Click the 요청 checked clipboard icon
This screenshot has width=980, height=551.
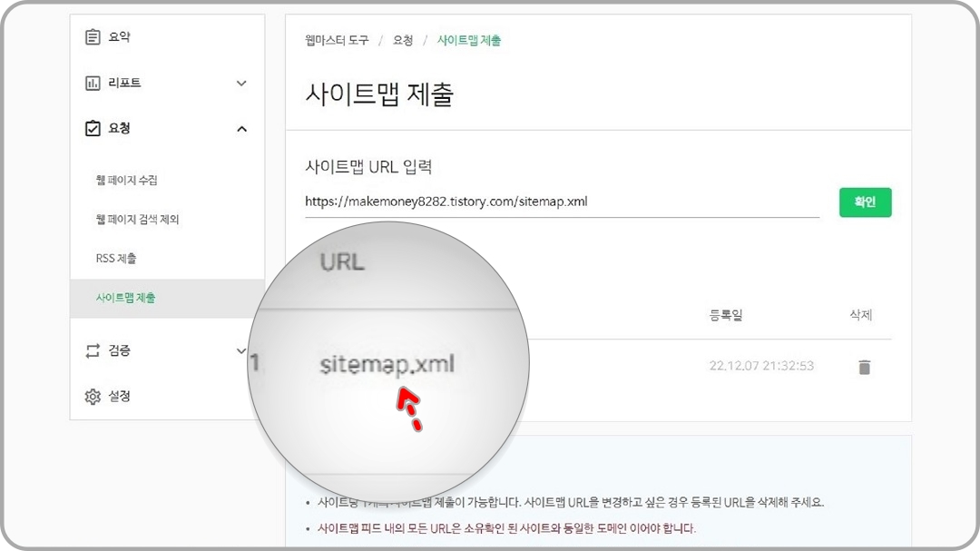click(x=93, y=128)
